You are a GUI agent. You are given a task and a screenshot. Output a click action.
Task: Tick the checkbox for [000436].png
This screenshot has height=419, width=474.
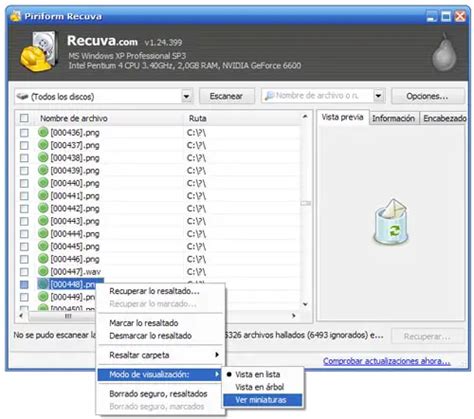[24, 133]
